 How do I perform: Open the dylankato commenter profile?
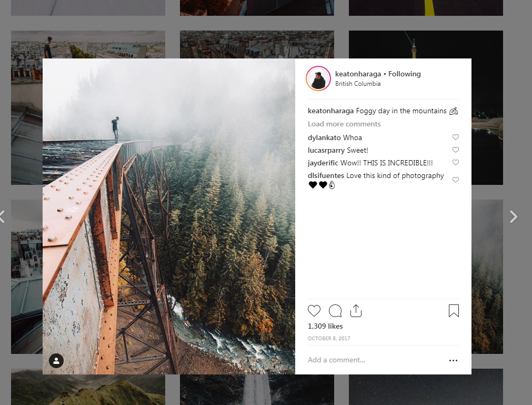[324, 137]
